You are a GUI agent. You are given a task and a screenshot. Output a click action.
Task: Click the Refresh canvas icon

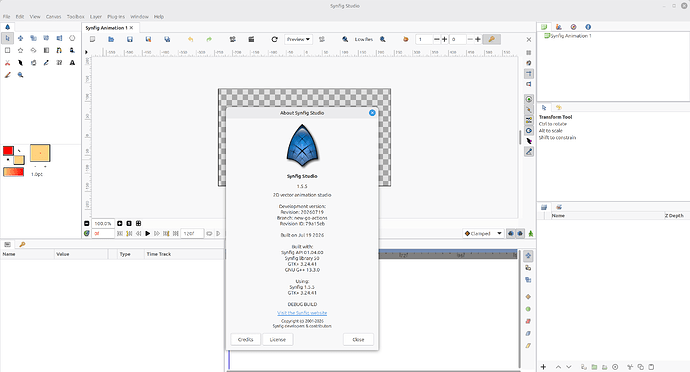(274, 39)
